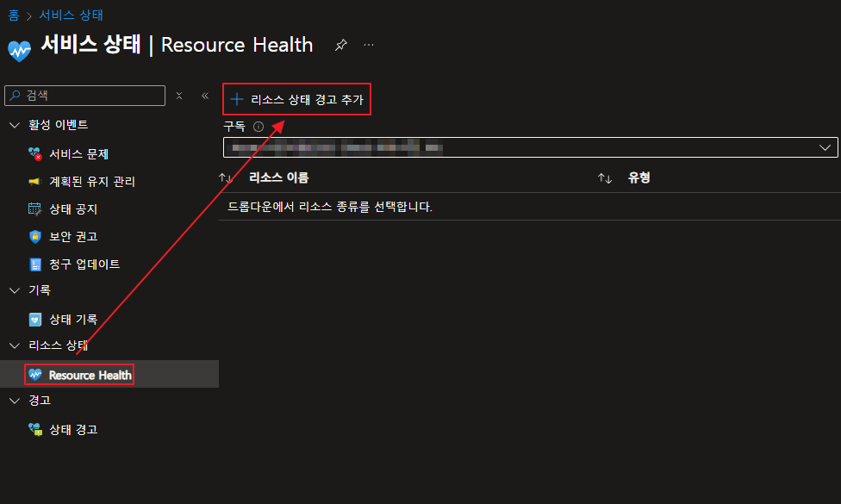Go to 홈 breadcrumb link
This screenshot has height=504, width=841.
point(14,15)
